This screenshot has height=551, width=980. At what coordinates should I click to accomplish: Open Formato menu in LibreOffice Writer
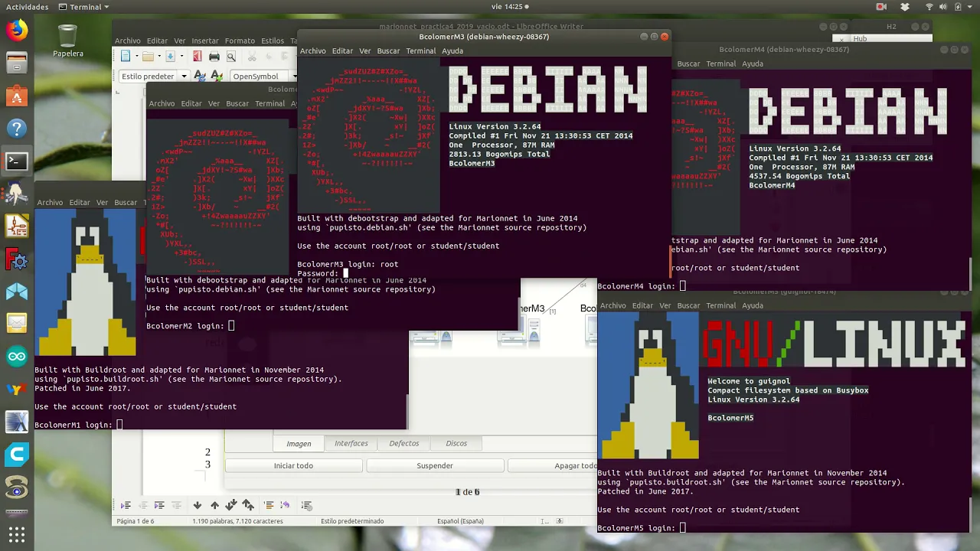(240, 41)
